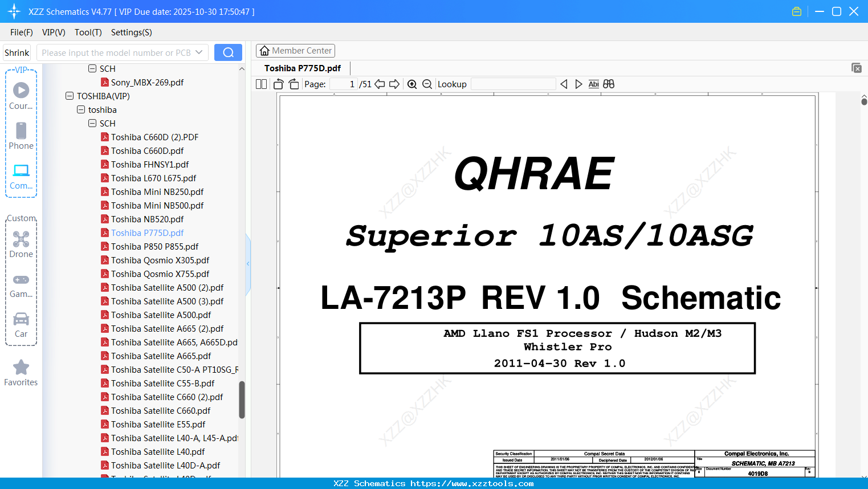Screen dimensions: 868x489
Task: Collapse the SCH folder above Sony_MBX-269.pdf
Action: click(92, 69)
